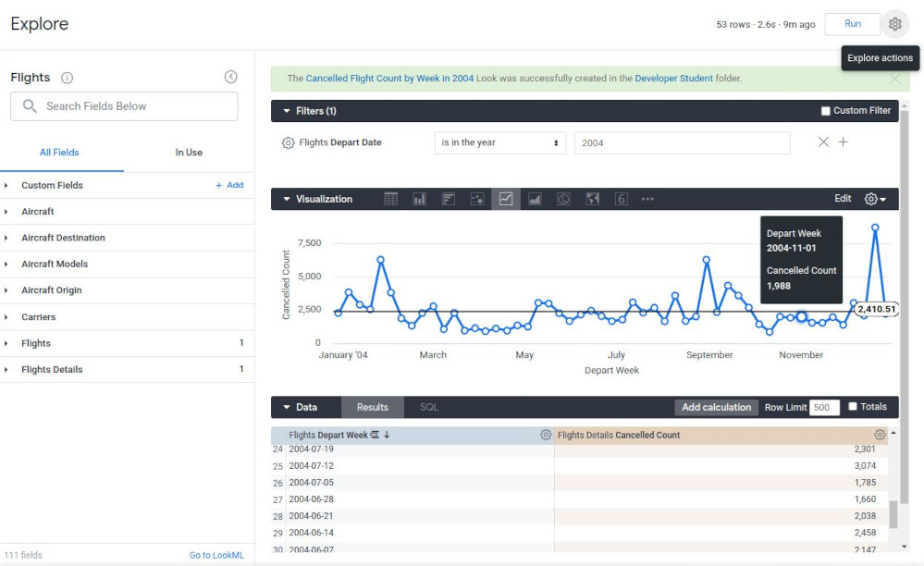Add a custom field with + Add
Screen dimensions: 924x566
(229, 185)
